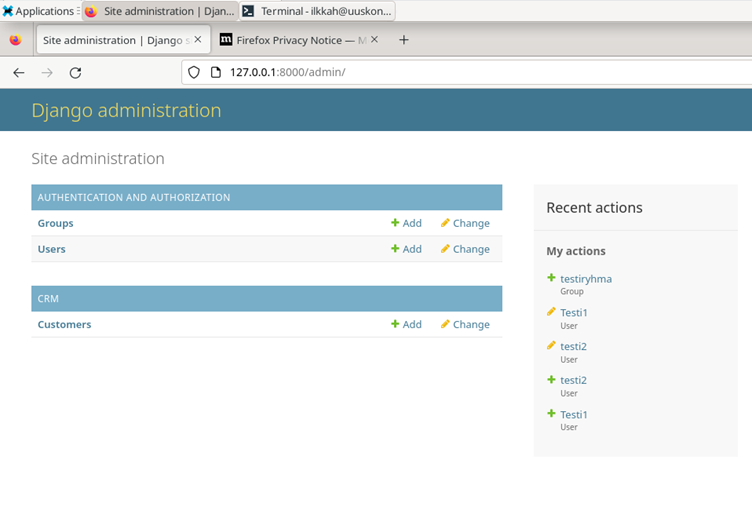
Task: Open the Customers model link
Action: [x=64, y=324]
